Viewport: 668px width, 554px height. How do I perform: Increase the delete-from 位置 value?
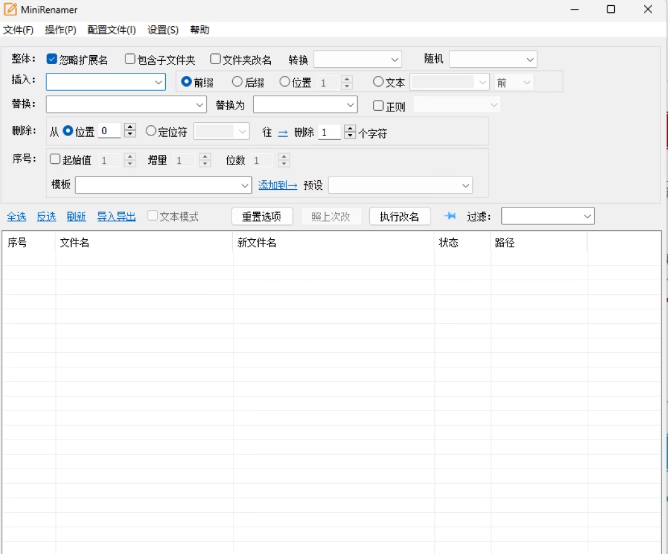point(130,127)
